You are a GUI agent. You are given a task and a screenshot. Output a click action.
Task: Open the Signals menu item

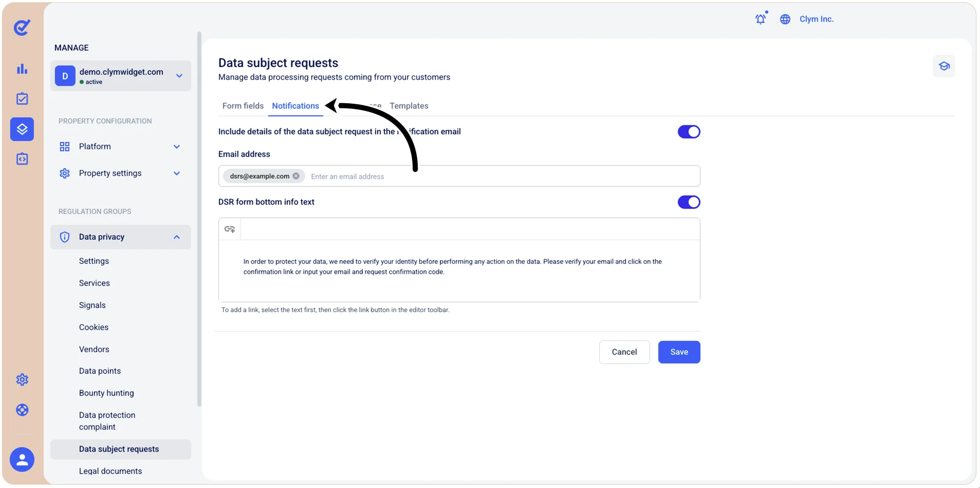pyautogui.click(x=93, y=305)
